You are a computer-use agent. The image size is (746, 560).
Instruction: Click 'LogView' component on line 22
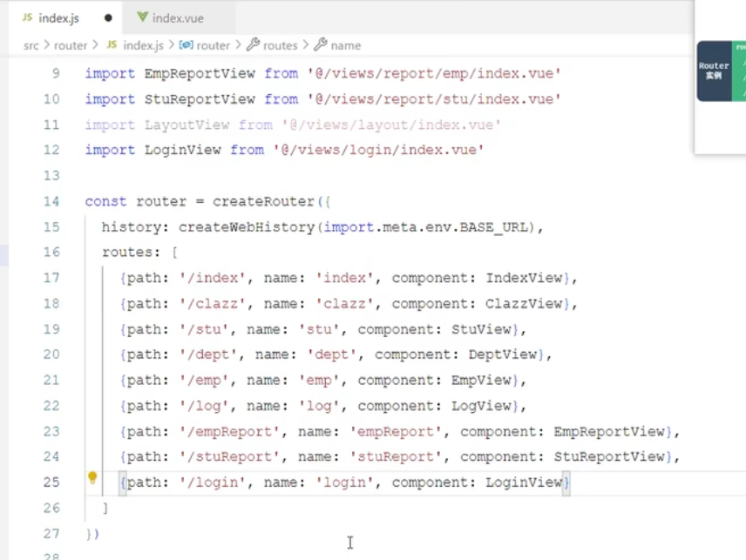click(x=481, y=406)
